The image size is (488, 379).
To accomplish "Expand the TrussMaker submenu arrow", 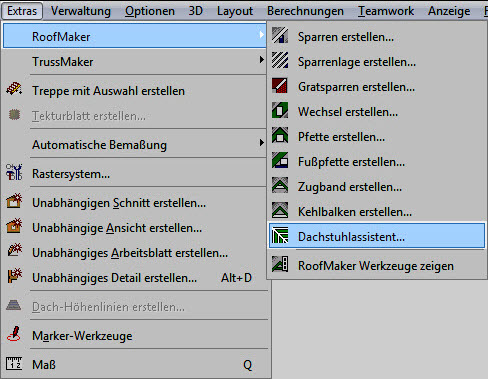I will pyautogui.click(x=261, y=60).
